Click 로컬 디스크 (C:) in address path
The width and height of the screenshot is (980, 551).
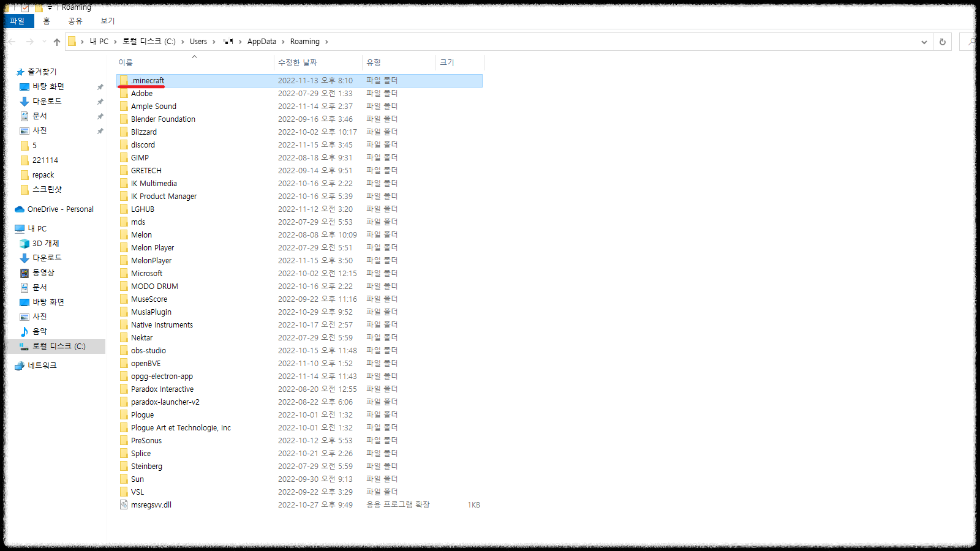pyautogui.click(x=149, y=42)
